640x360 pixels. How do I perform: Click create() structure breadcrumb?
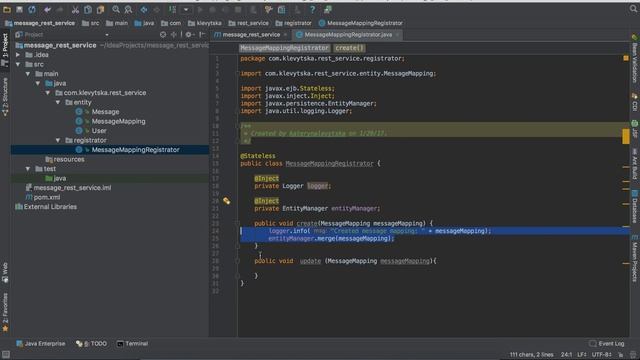pos(349,48)
